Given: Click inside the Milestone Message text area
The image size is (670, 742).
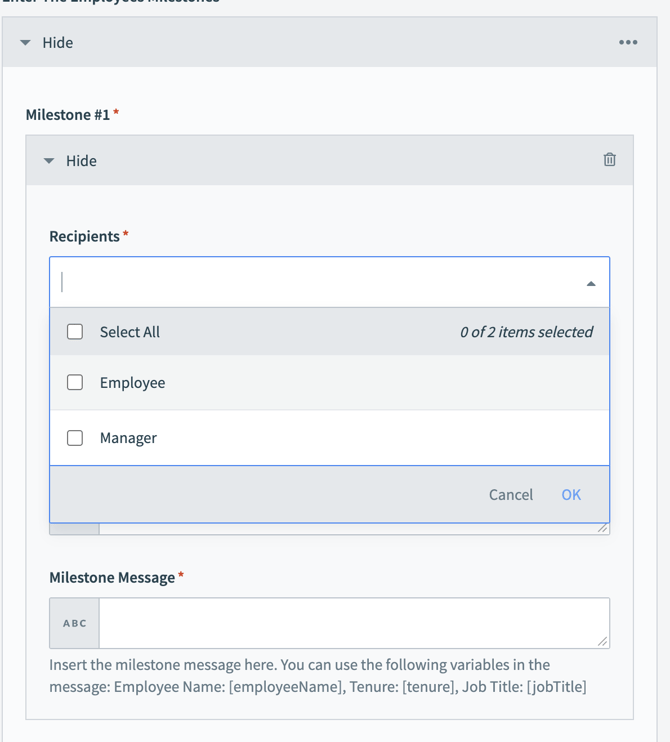Looking at the screenshot, I should coord(350,623).
